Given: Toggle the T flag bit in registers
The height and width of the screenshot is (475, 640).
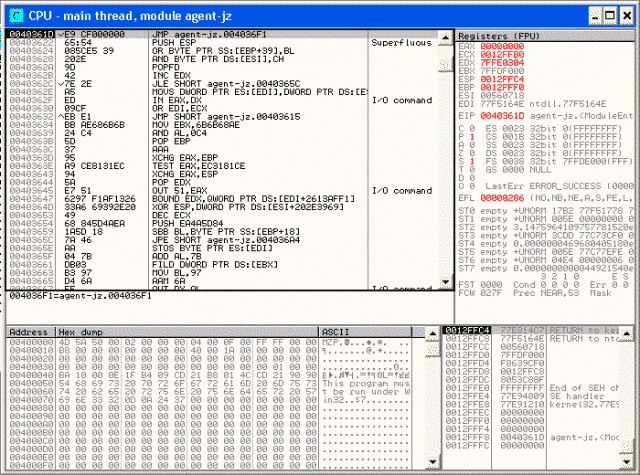Looking at the screenshot, I should (x=472, y=169).
